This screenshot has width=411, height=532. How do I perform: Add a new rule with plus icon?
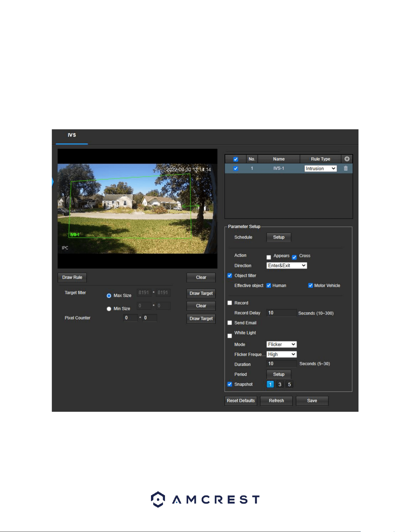347,159
